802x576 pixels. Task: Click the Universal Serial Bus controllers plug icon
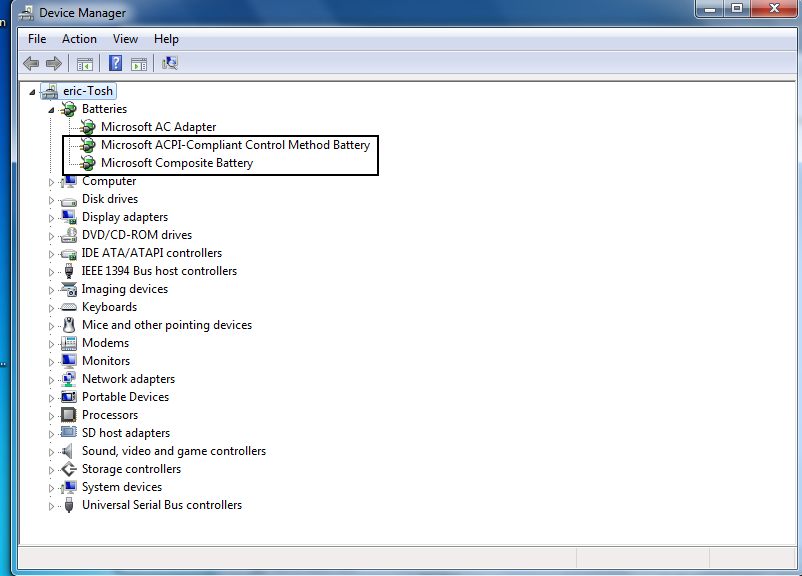(69, 505)
